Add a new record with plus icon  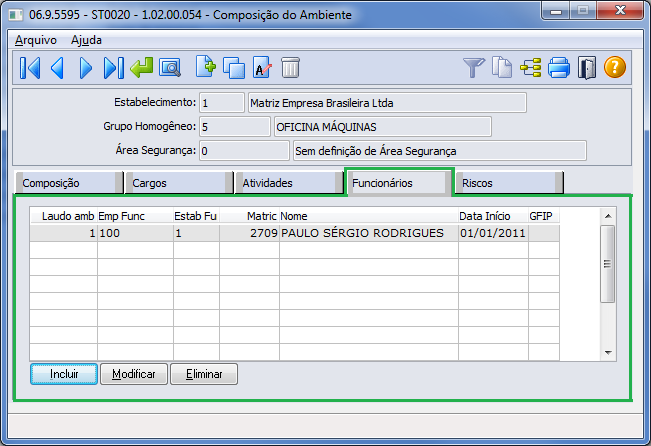(x=206, y=67)
